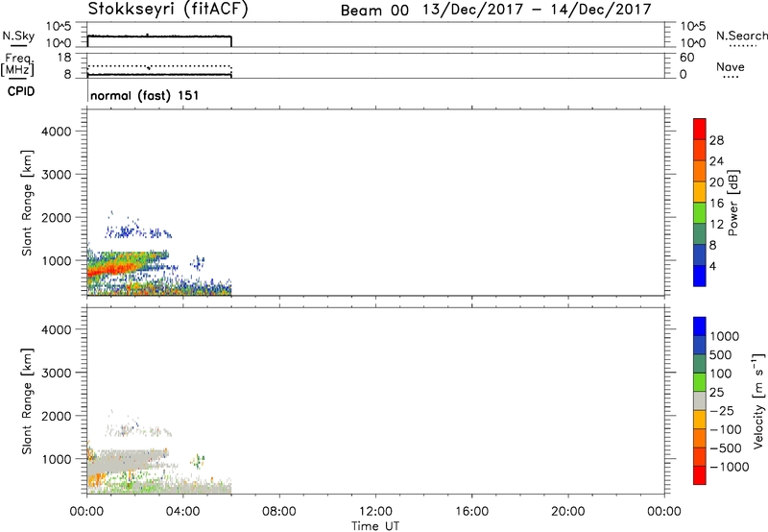The image size is (768, 532).
Task: Click the "Slant Range [km]" label of power panel
Action: pyautogui.click(x=26, y=203)
